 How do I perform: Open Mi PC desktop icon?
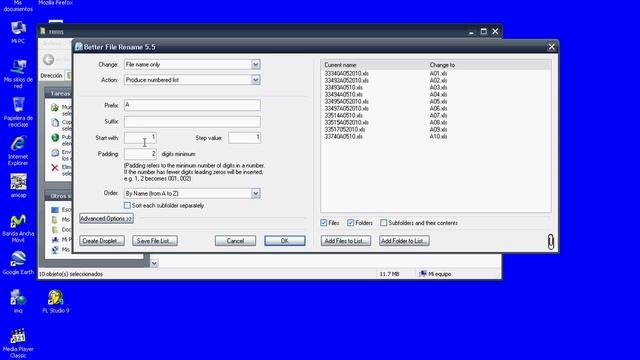pyautogui.click(x=18, y=32)
